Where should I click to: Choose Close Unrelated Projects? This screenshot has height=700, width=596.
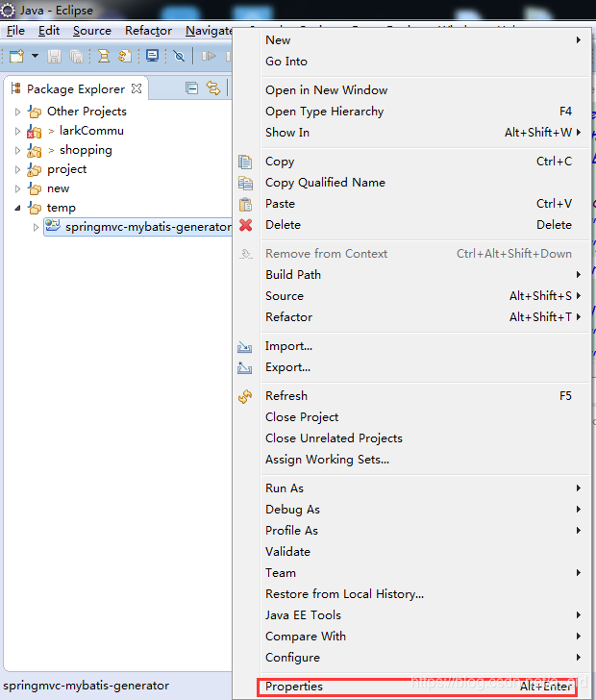pos(425,438)
